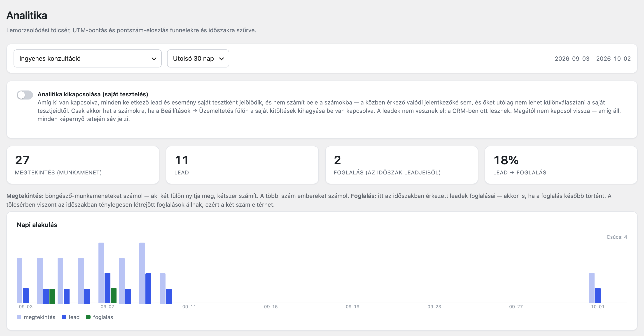The height and width of the screenshot is (336, 644).
Task: Open the Utolsó 30 nap period dropdown
Action: [198, 58]
